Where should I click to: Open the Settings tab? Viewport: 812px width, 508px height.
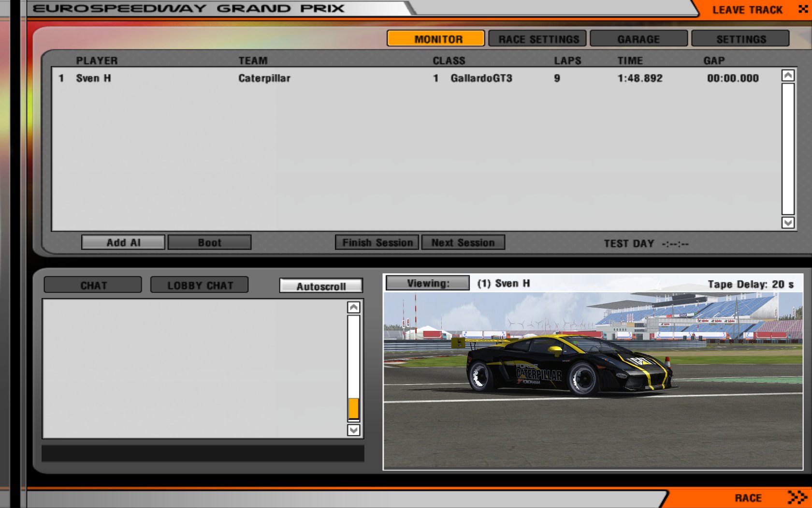pos(740,39)
